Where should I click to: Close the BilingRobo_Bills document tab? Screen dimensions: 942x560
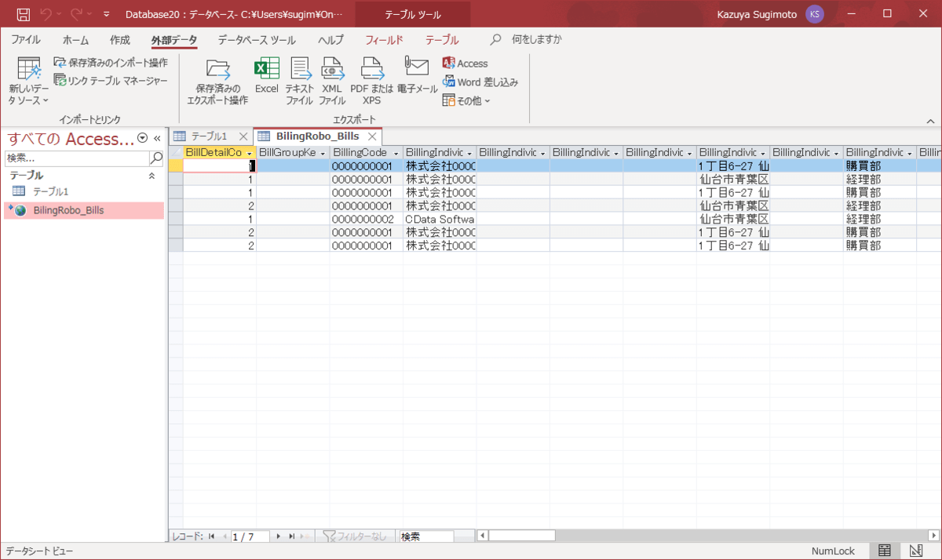(x=373, y=136)
